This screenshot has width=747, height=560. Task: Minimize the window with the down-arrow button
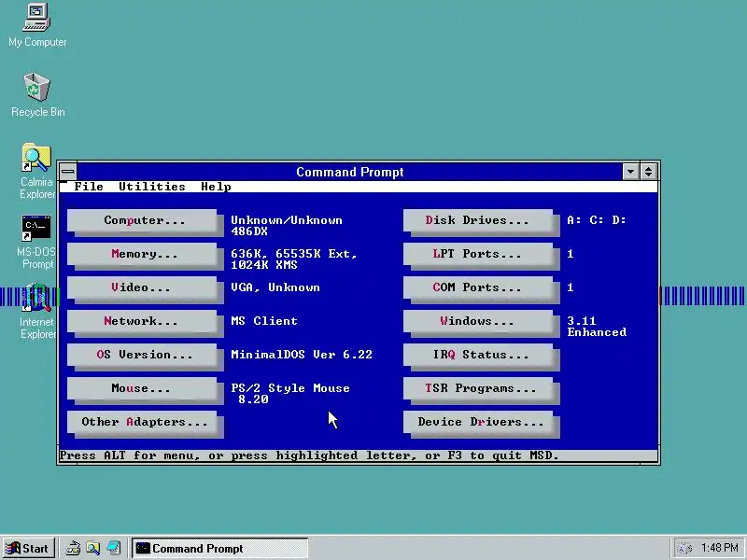coord(629,172)
